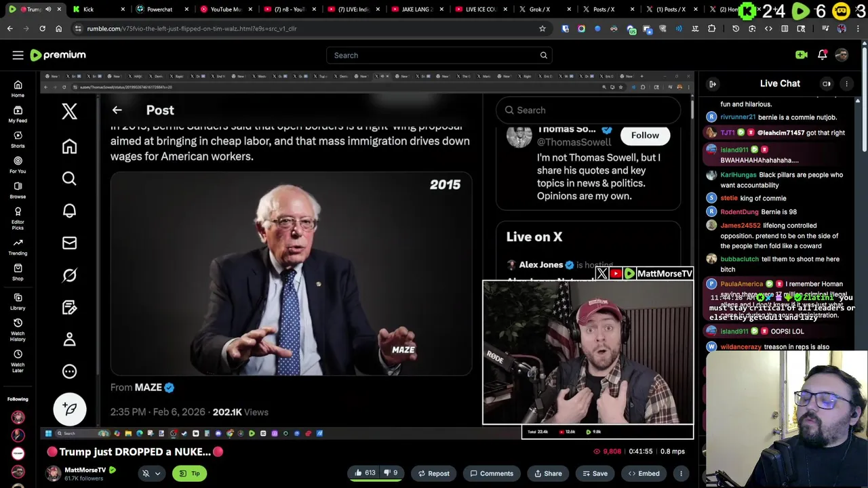This screenshot has width=868, height=488.
Task: Mute the Rumble tab audio icon
Action: [47, 9]
